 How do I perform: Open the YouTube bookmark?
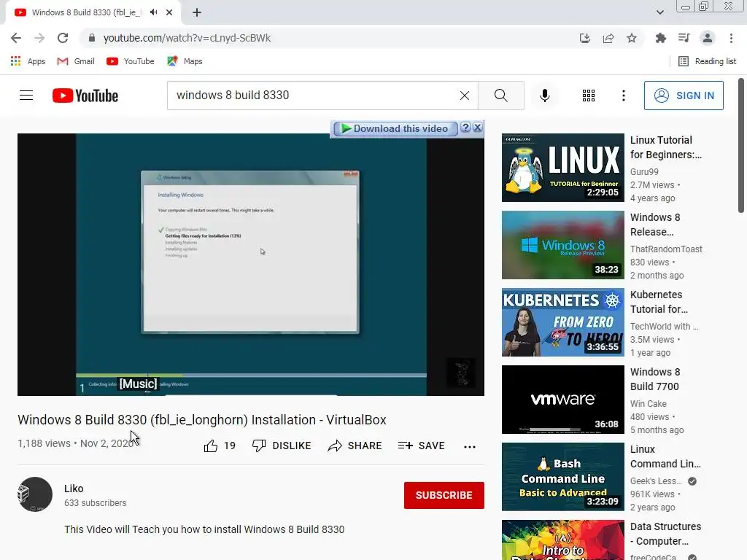pos(131,61)
